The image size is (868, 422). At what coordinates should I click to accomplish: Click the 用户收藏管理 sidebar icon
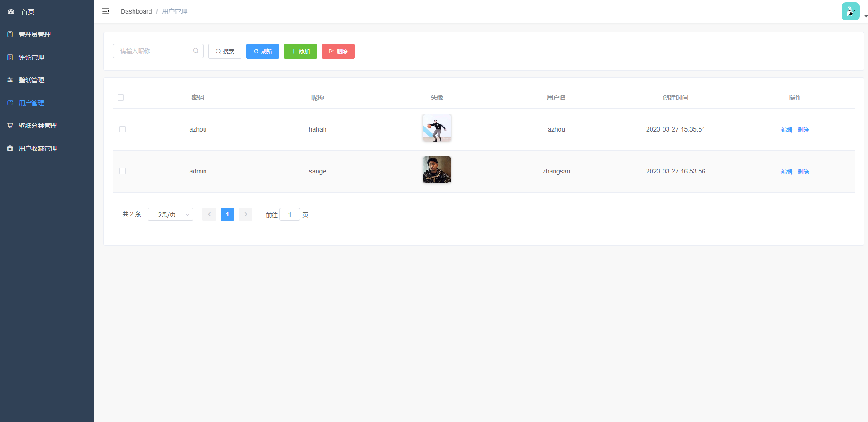(10, 148)
